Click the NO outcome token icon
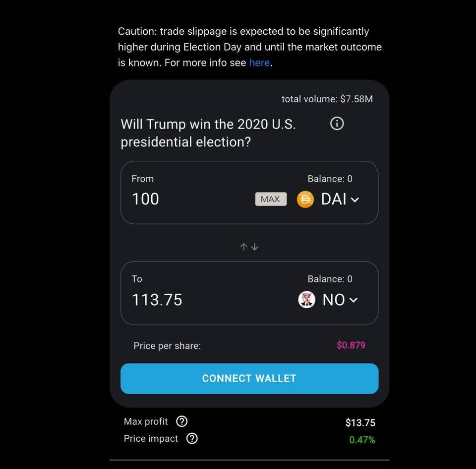Screen dimensions: 476x469 pyautogui.click(x=307, y=300)
